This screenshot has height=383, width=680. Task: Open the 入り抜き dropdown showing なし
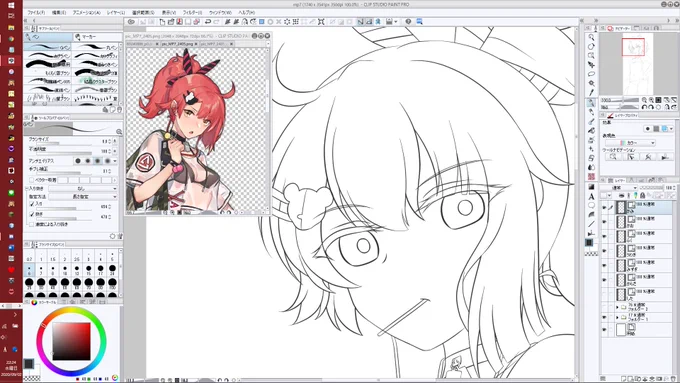(83, 189)
